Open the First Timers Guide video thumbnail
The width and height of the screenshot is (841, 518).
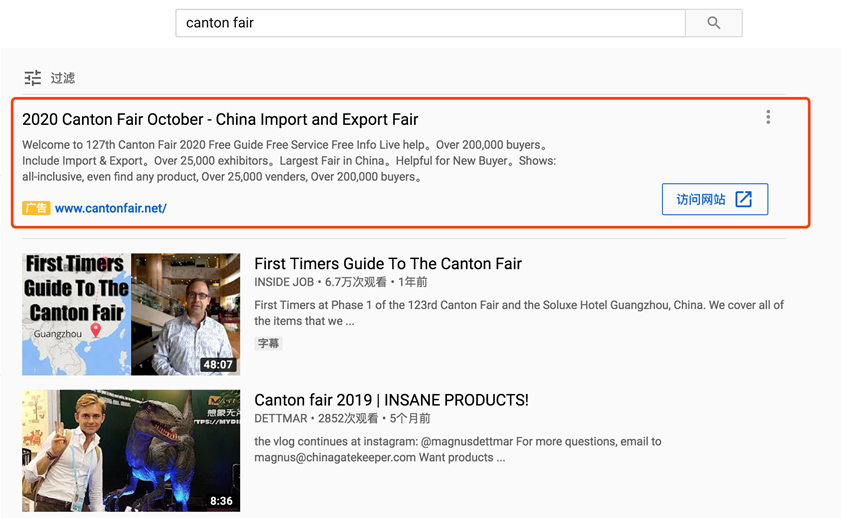tap(131, 314)
